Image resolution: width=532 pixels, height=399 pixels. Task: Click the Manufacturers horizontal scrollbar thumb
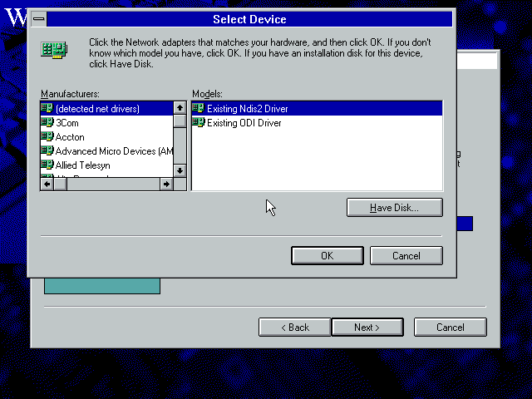pyautogui.click(x=61, y=185)
